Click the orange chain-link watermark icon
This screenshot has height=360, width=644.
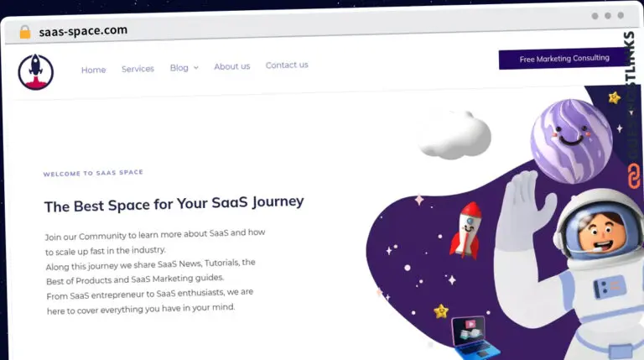click(634, 176)
